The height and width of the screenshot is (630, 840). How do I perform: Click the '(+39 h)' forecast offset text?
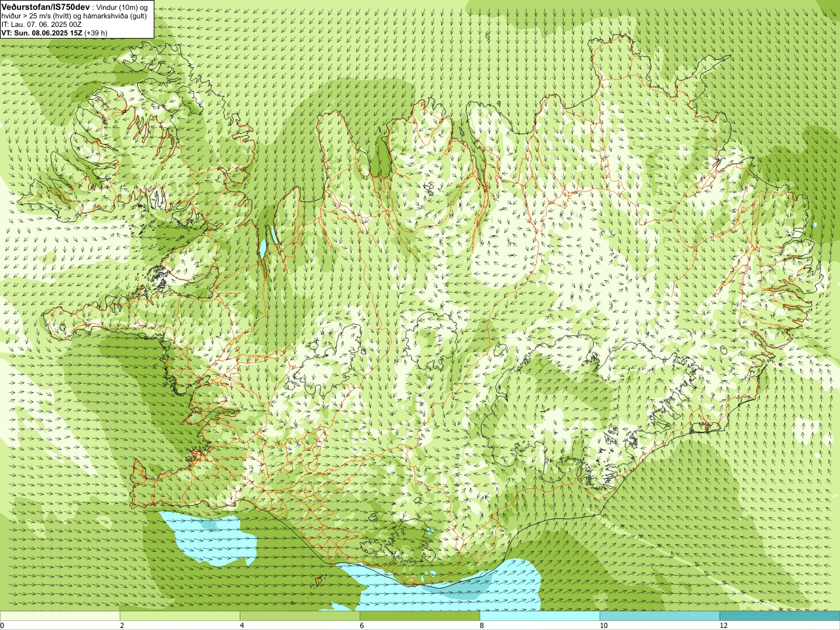click(96, 33)
